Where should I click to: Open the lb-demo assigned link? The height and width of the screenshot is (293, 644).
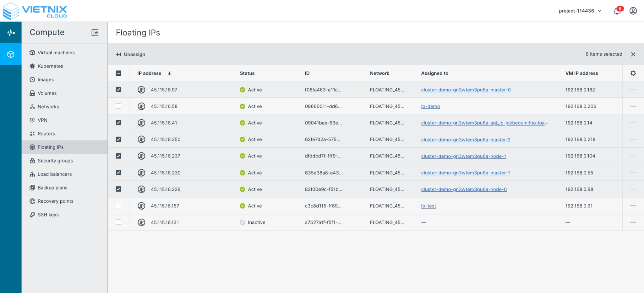point(430,106)
